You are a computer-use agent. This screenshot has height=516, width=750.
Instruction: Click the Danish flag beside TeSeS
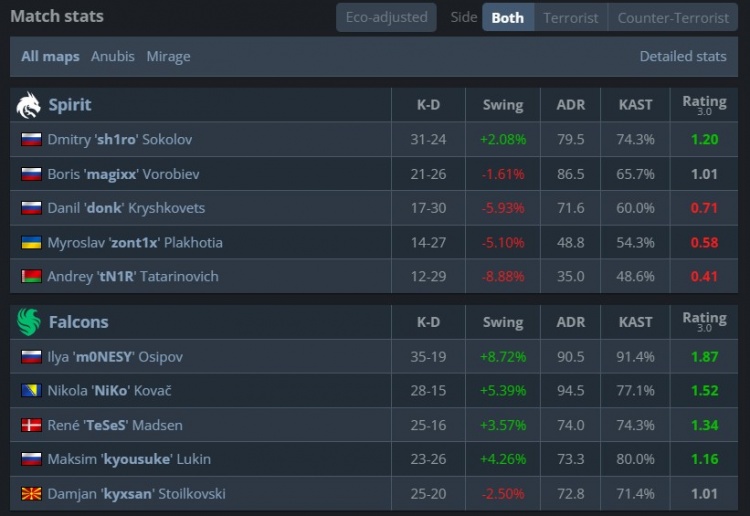tap(31, 425)
